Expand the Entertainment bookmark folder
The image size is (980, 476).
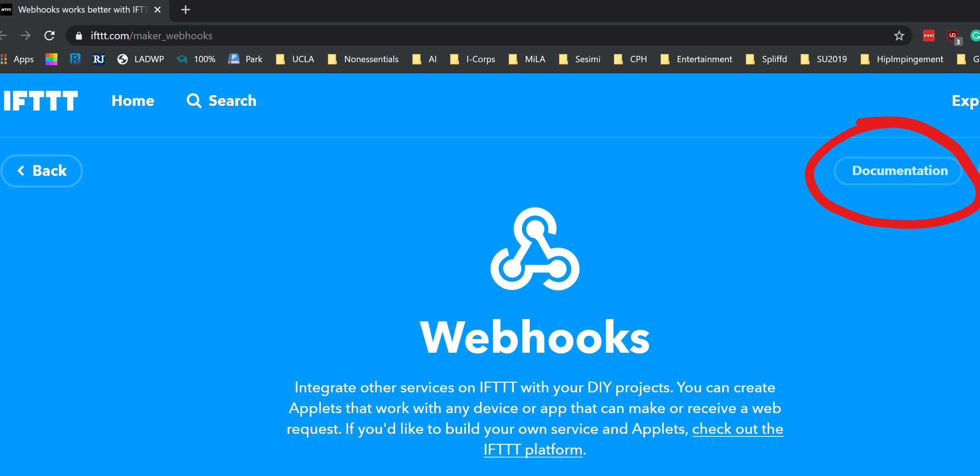pos(697,59)
